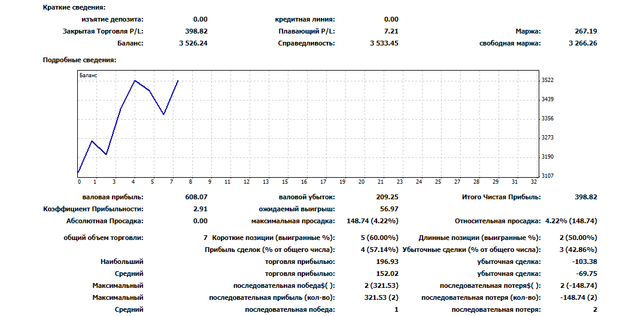Click the 3356 axis label on chart
This screenshot has height=316, width=644.
tap(549, 118)
